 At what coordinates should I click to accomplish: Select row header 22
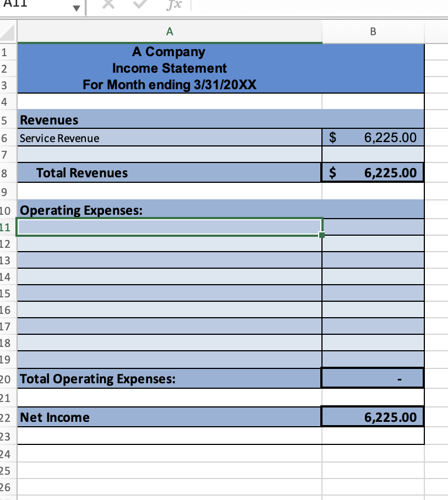click(8, 417)
